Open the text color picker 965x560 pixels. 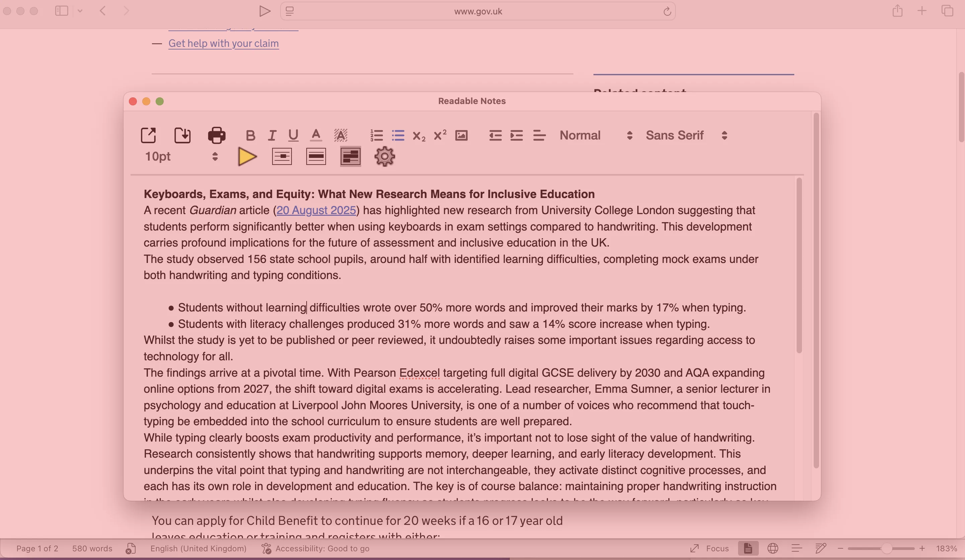coord(316,135)
